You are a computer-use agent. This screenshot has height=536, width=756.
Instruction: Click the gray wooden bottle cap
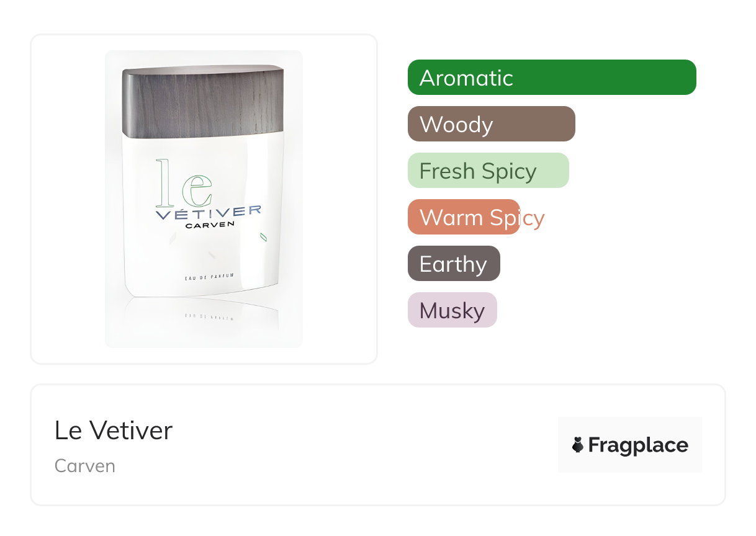click(204, 102)
